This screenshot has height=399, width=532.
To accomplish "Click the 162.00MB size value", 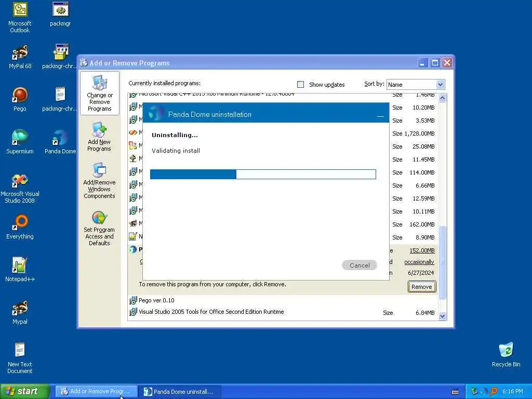I will click(422, 224).
